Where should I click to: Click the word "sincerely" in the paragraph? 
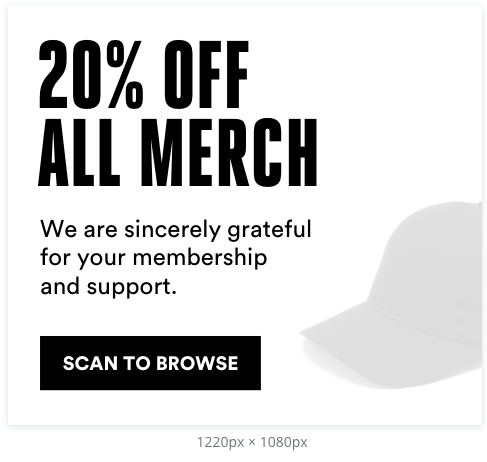pos(172,230)
